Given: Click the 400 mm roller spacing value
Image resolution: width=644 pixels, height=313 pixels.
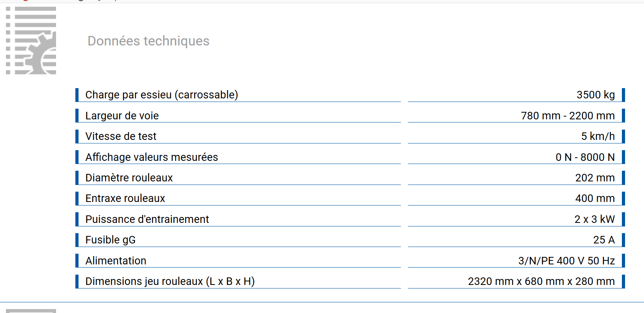Looking at the screenshot, I should click(595, 198).
